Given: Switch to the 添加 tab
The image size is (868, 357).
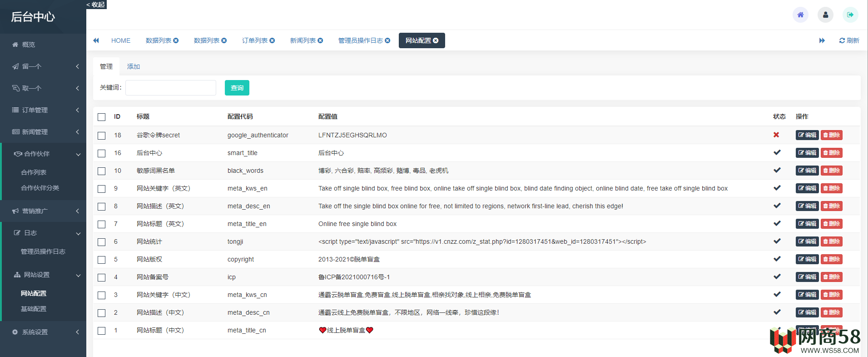Looking at the screenshot, I should tap(134, 66).
